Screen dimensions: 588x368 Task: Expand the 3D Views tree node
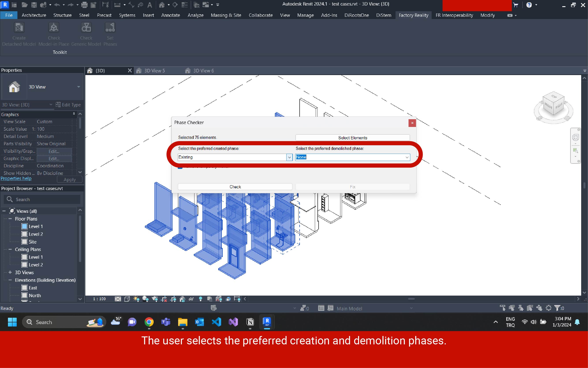click(10, 272)
